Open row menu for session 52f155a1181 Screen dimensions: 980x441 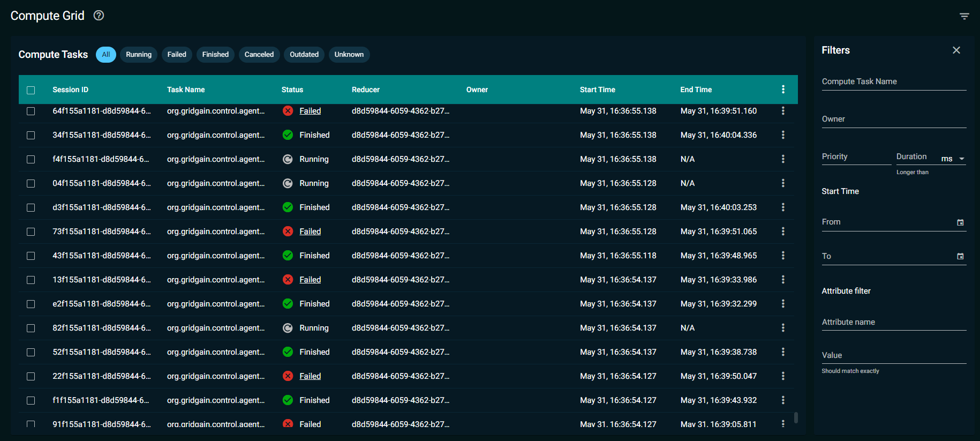783,352
